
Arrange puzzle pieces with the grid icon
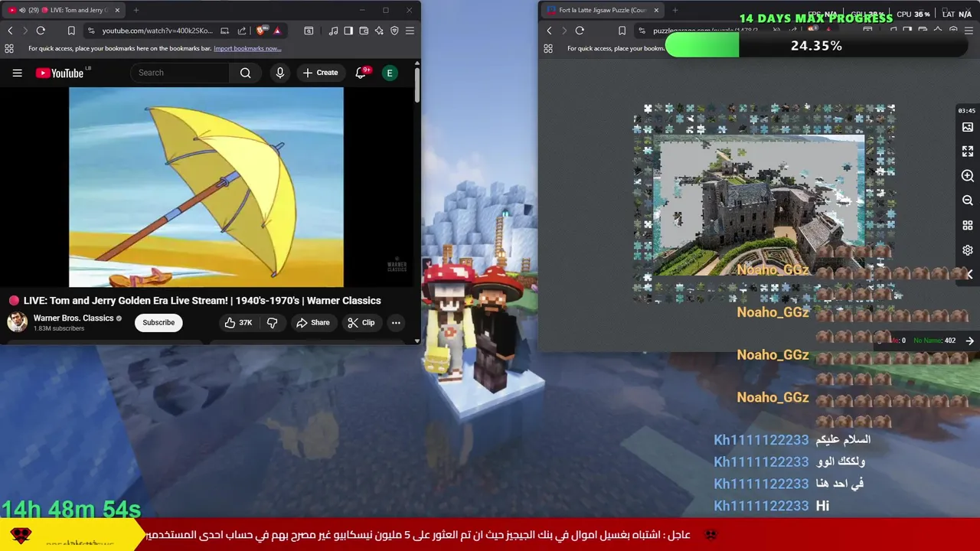[x=968, y=226]
